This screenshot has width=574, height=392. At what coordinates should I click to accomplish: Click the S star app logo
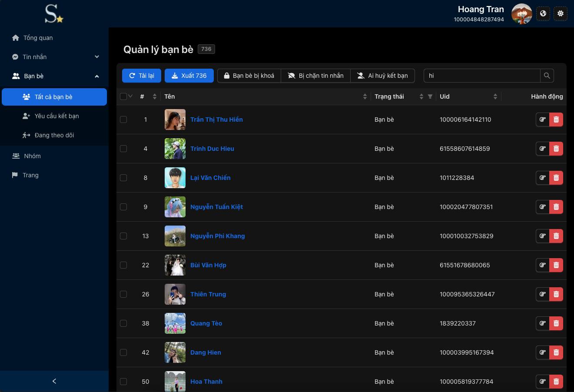click(54, 14)
